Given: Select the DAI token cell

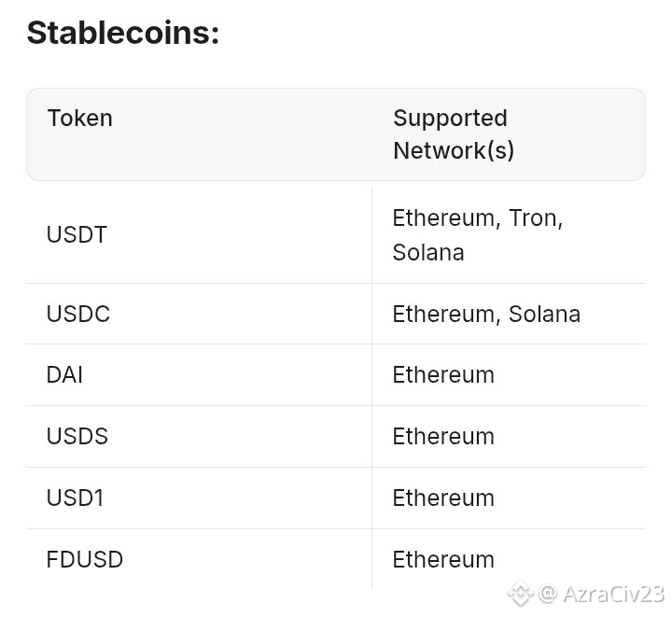Looking at the screenshot, I should 64,375.
